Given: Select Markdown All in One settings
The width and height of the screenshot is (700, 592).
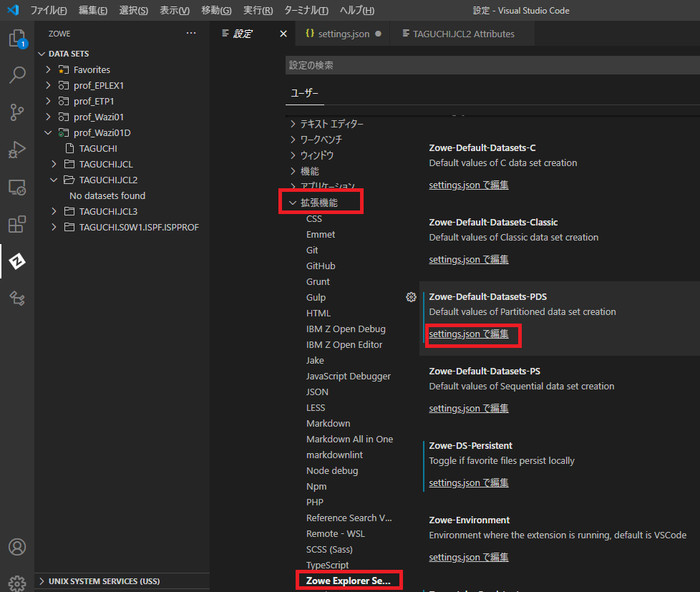Looking at the screenshot, I should pos(349,440).
